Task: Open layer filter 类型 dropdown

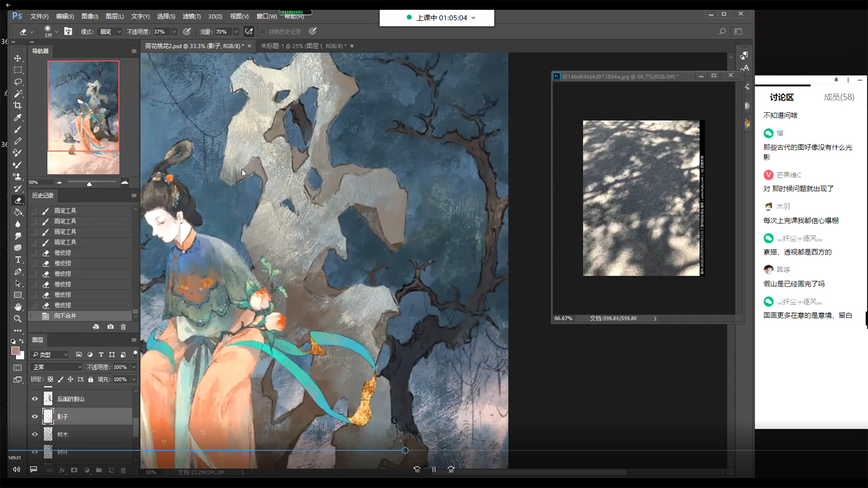Action: pos(50,355)
